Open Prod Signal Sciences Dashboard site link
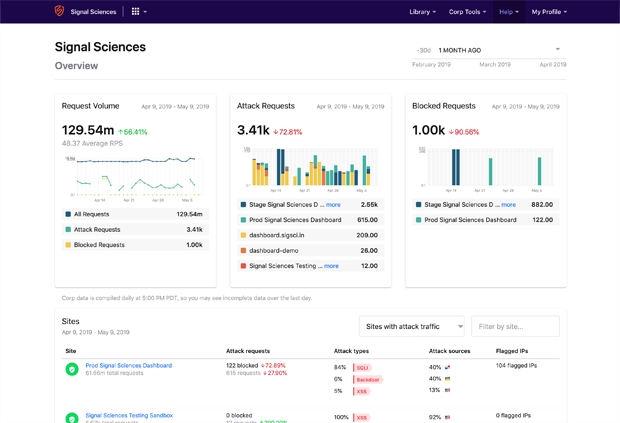This screenshot has width=620, height=423. pyautogui.click(x=128, y=365)
